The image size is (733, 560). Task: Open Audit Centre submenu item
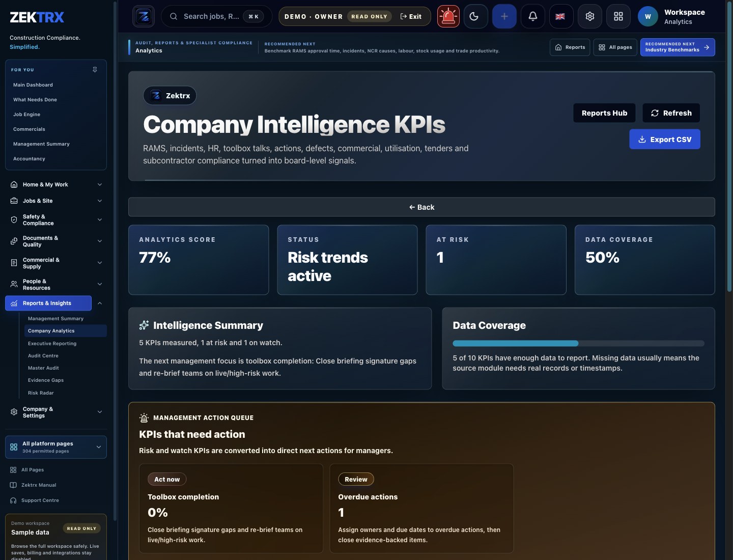43,356
